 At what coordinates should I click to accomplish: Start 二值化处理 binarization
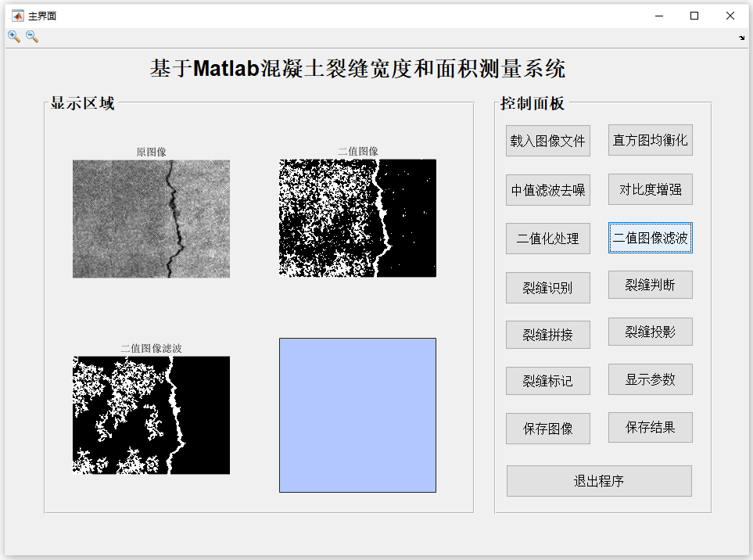[x=548, y=239]
